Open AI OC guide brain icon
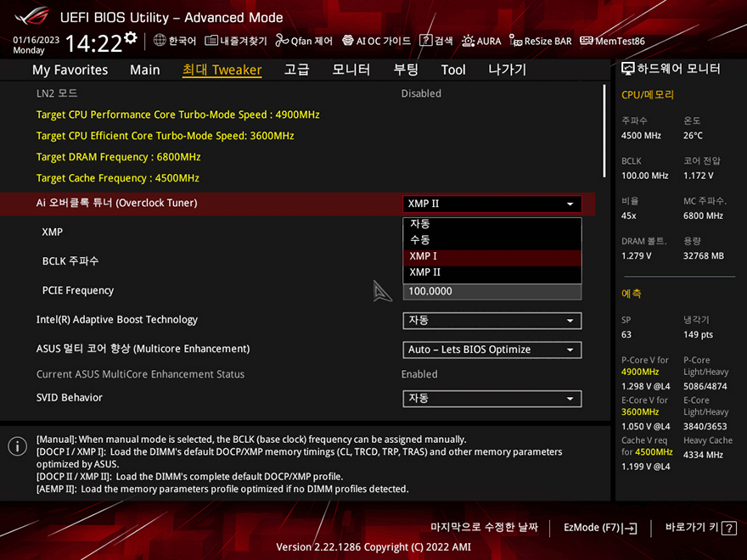This screenshot has width=747, height=560. (348, 41)
